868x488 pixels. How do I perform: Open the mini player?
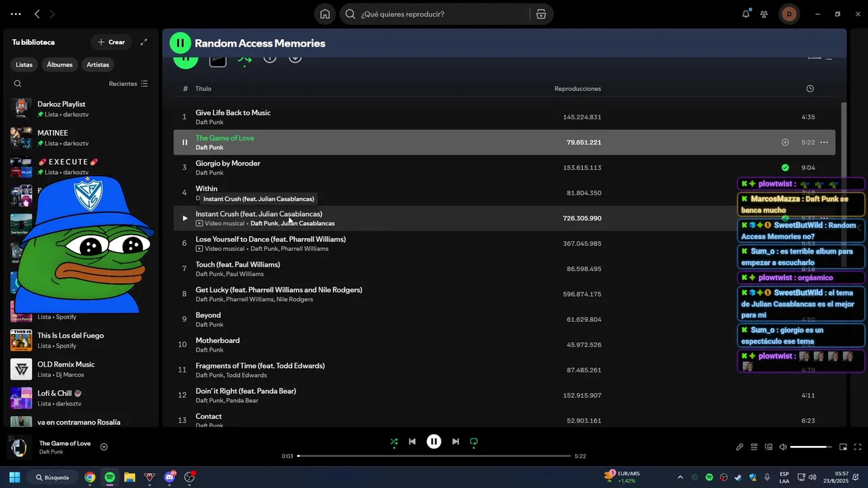843,447
